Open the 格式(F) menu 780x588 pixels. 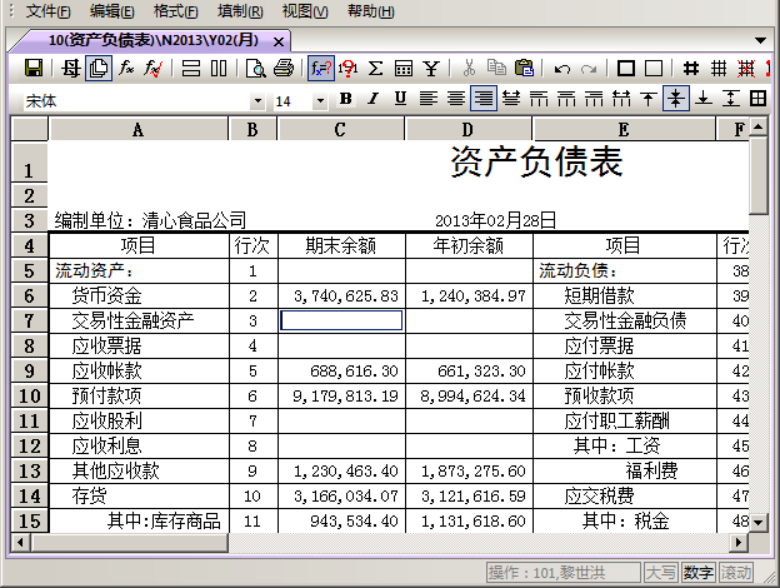175,12
